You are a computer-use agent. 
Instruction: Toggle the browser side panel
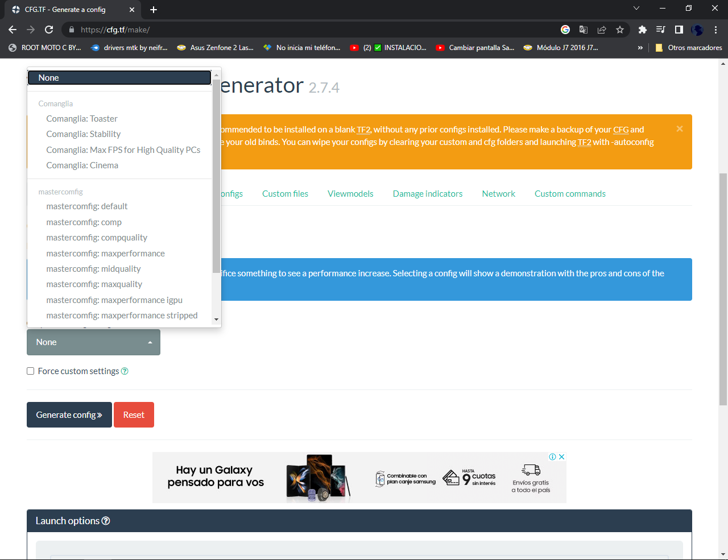679,30
